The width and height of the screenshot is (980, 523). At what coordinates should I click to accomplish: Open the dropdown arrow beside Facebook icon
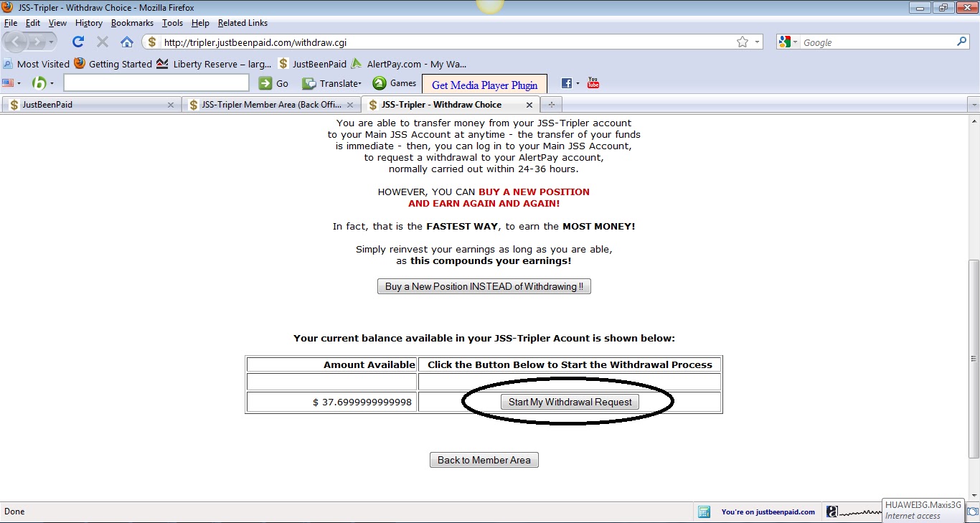click(x=578, y=83)
